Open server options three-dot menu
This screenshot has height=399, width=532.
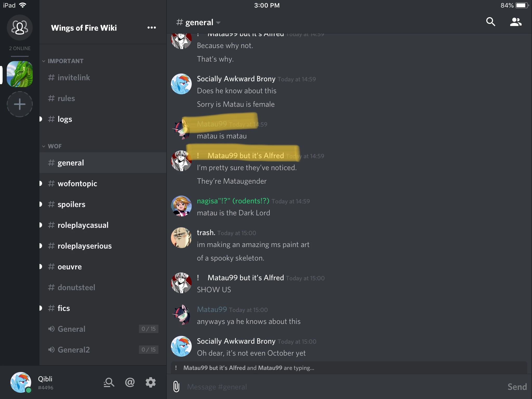(152, 28)
